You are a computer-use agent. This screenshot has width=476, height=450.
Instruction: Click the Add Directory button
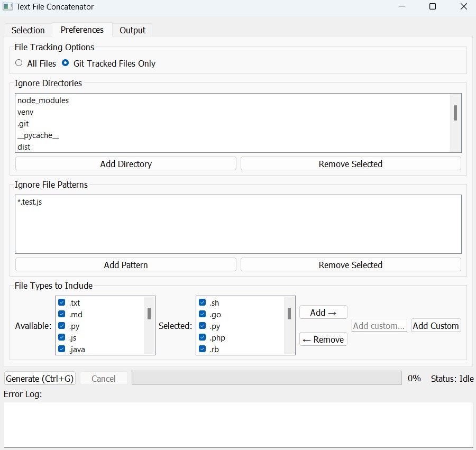click(x=126, y=164)
